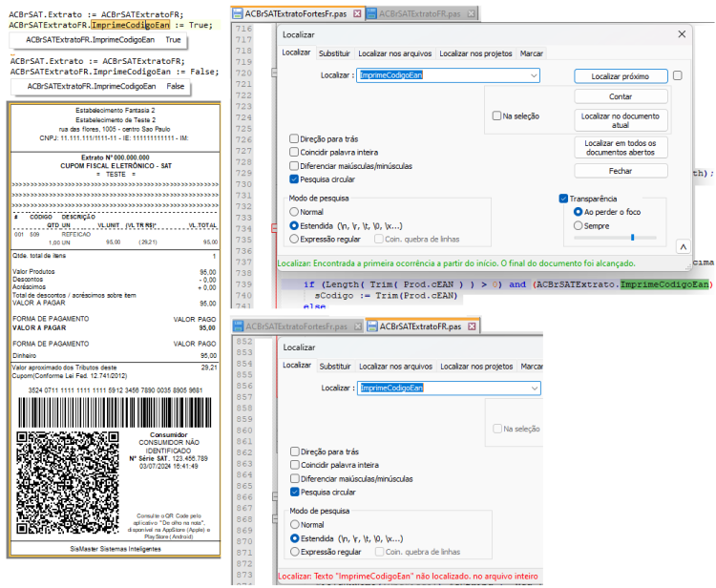716x588 pixels.
Task: Enable Diferenciar maiúsculas/minúsculas in the upper dialog
Action: click(294, 166)
